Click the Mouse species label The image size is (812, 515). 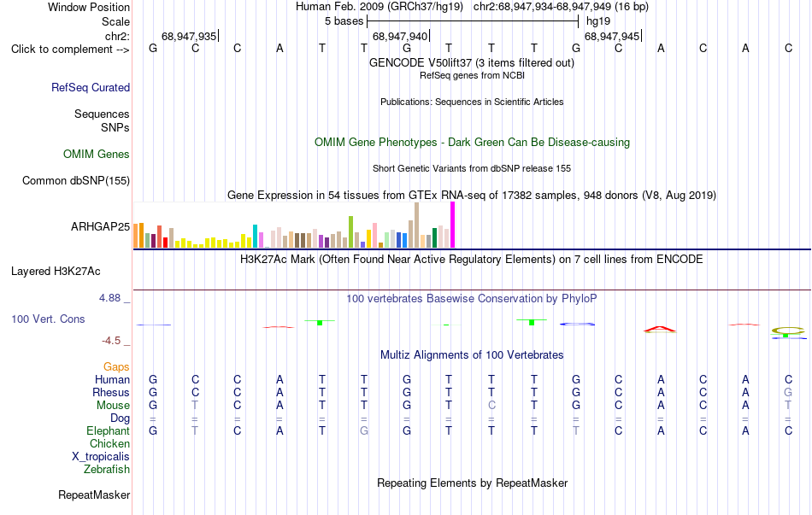pos(113,406)
